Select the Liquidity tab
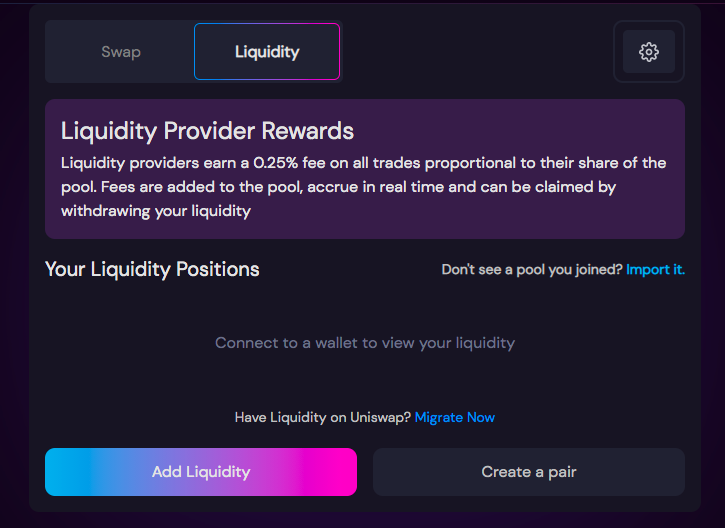Screen dimensions: 725x528 (267, 52)
